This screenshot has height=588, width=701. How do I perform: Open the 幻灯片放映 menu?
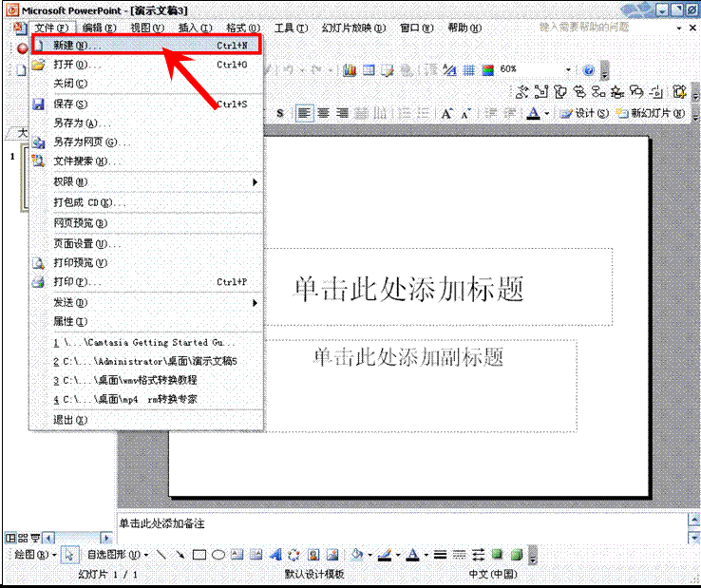click(x=353, y=28)
